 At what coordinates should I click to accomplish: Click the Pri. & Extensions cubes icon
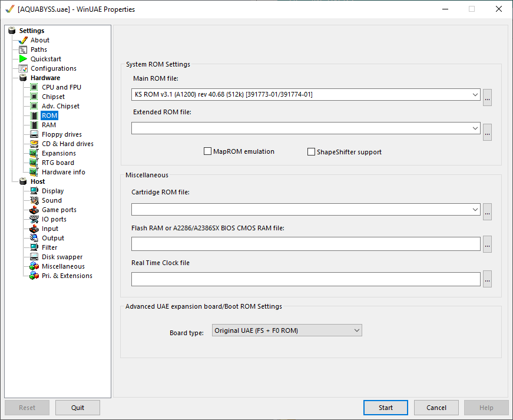tap(34, 276)
